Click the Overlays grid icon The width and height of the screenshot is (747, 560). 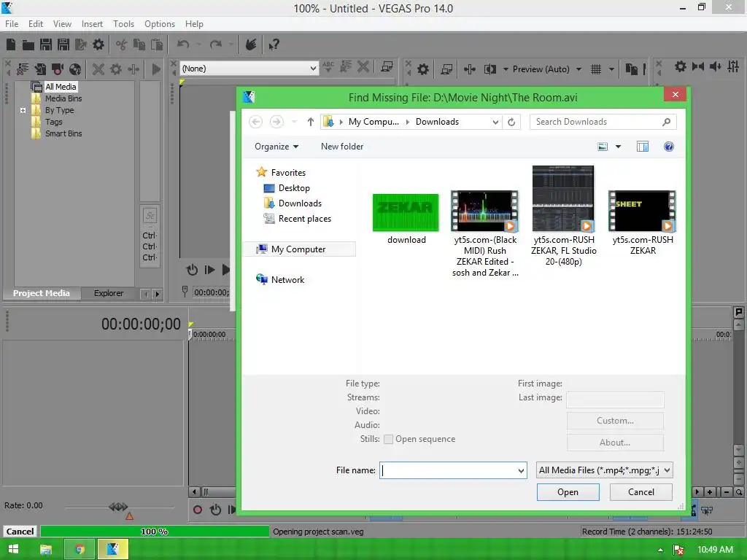pyautogui.click(x=596, y=69)
